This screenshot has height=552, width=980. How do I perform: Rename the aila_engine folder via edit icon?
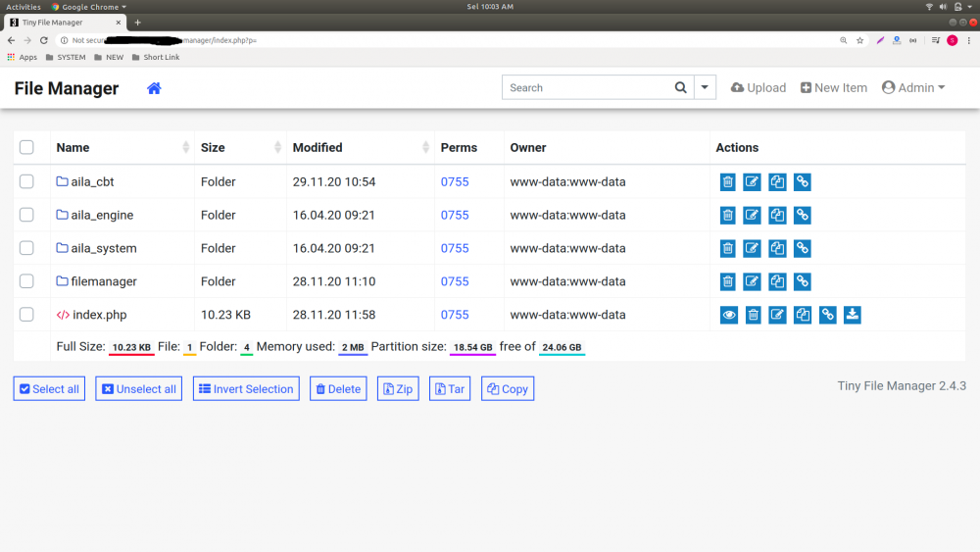(752, 215)
